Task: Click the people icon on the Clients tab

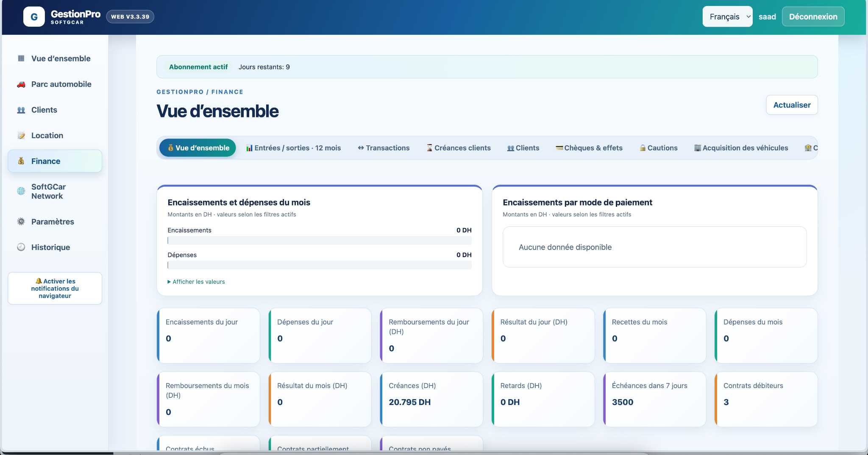Action: 511,148
